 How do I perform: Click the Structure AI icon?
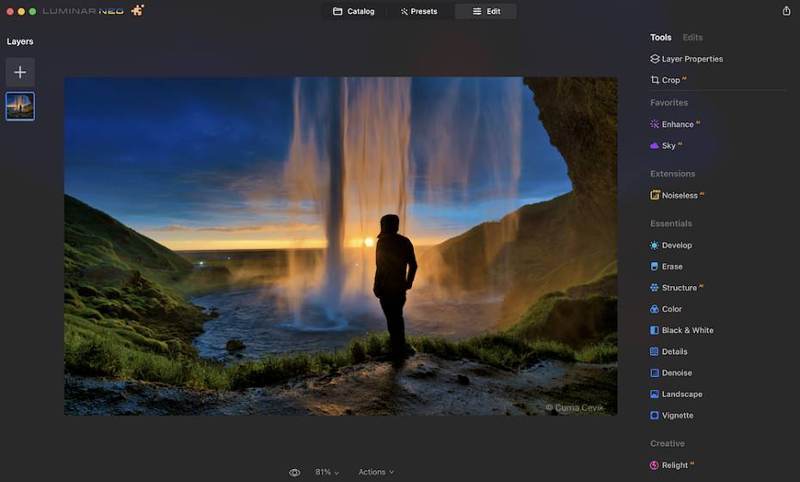click(655, 288)
